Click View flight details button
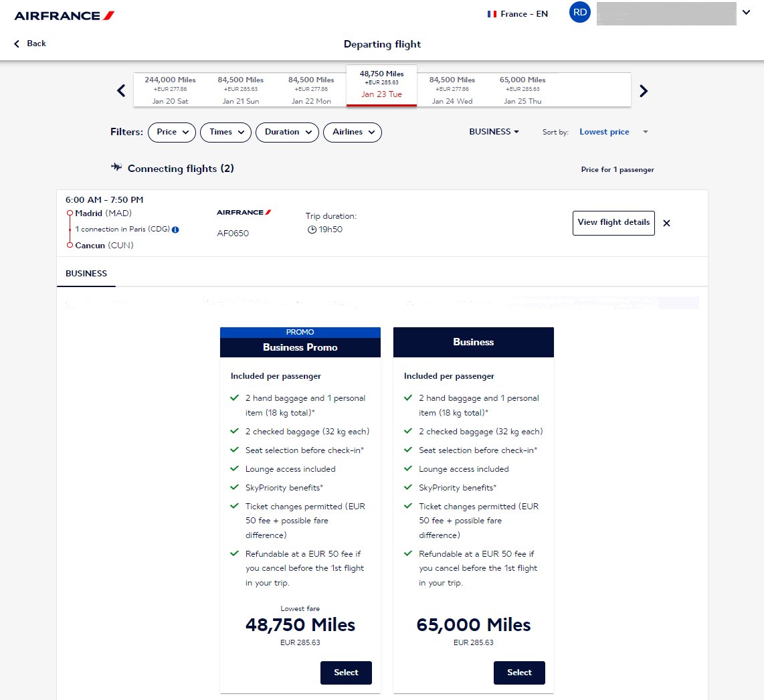 (x=613, y=223)
